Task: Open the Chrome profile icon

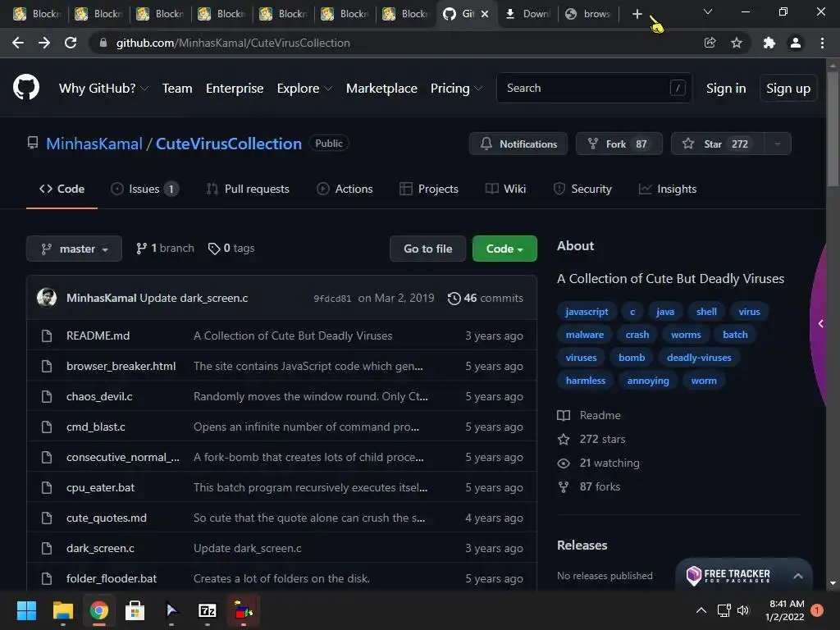Action: (796, 43)
